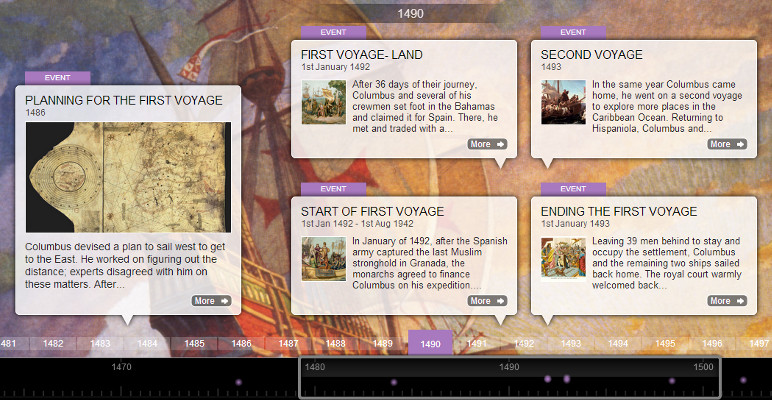Click the ENDING THE FIRST VOYAGE title
The image size is (772, 400).
(619, 212)
